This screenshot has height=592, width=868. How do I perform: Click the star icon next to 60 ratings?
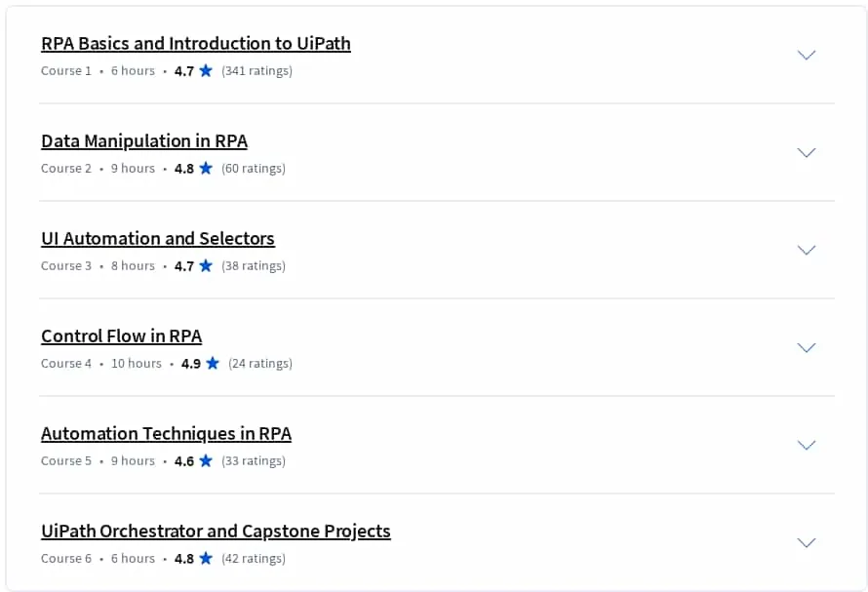pos(206,168)
